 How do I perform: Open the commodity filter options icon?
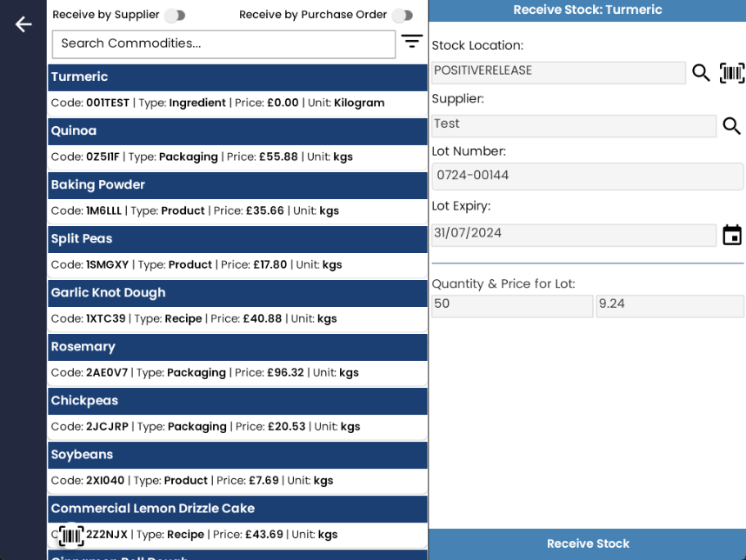click(x=411, y=41)
